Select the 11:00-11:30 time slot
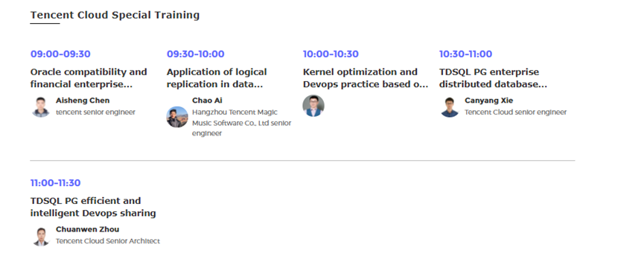 pos(55,182)
